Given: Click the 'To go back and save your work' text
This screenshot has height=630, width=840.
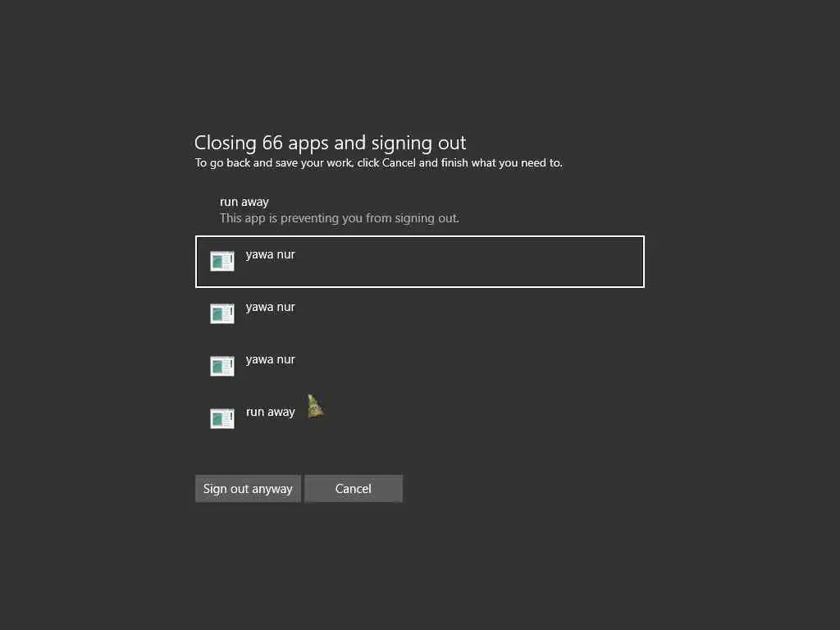Looking at the screenshot, I should click(379, 163).
